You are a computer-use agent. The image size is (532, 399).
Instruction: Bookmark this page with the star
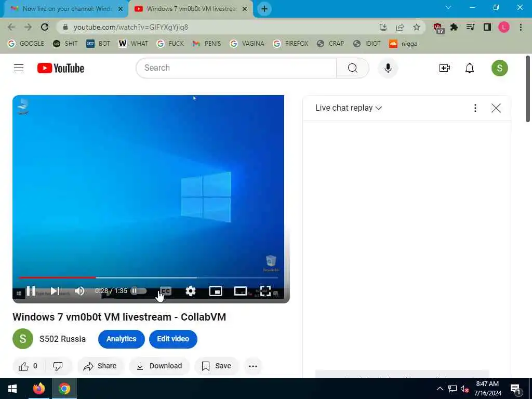tap(417, 27)
